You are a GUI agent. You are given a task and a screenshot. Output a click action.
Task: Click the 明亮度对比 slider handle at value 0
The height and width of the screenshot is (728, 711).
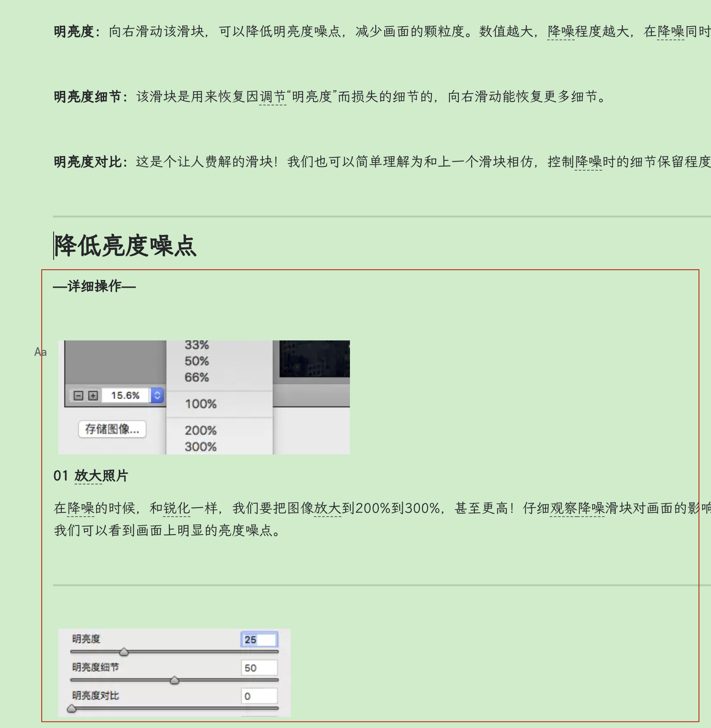click(72, 709)
